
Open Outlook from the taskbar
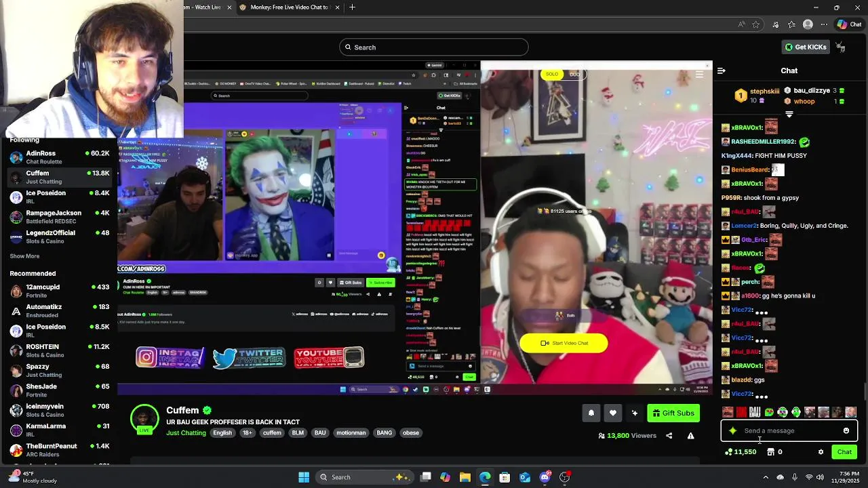(x=525, y=477)
